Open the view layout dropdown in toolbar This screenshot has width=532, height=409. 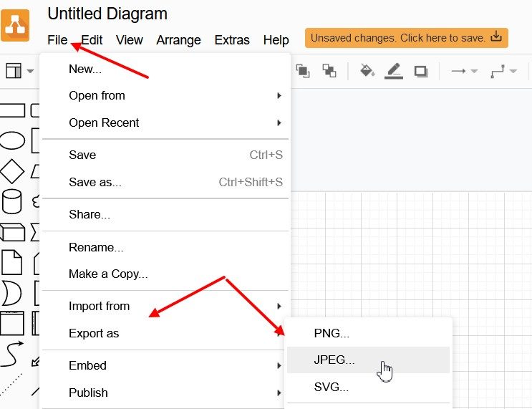[19, 71]
